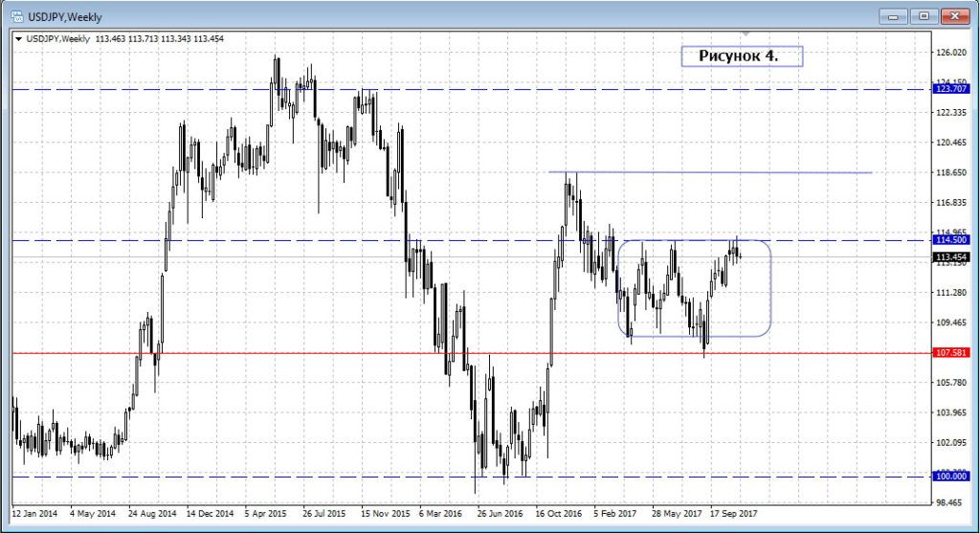The image size is (980, 533).
Task: Click the '17 Sep 2017' date on time axis
Action: [x=734, y=513]
